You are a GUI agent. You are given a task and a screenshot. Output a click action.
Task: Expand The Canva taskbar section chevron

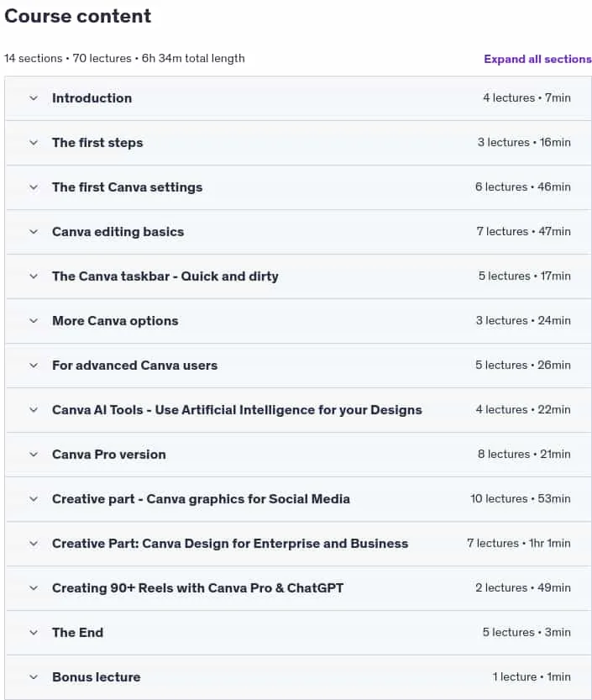pyautogui.click(x=34, y=276)
